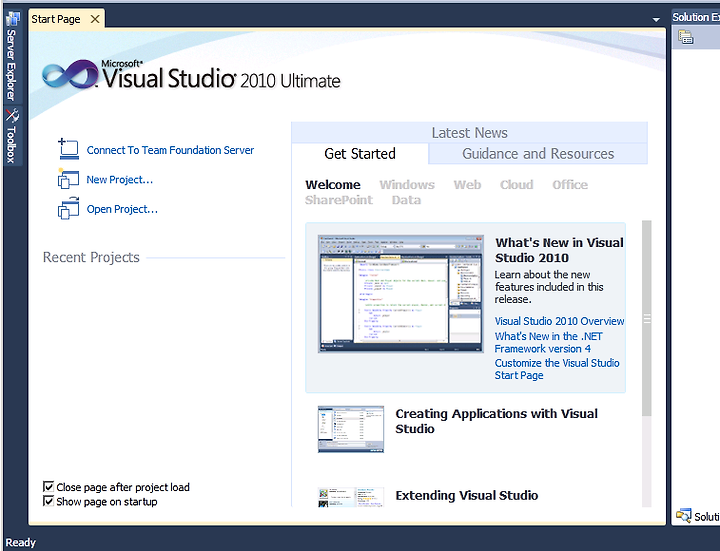Close the Start Page tab
The image size is (720, 551).
[x=95, y=19]
